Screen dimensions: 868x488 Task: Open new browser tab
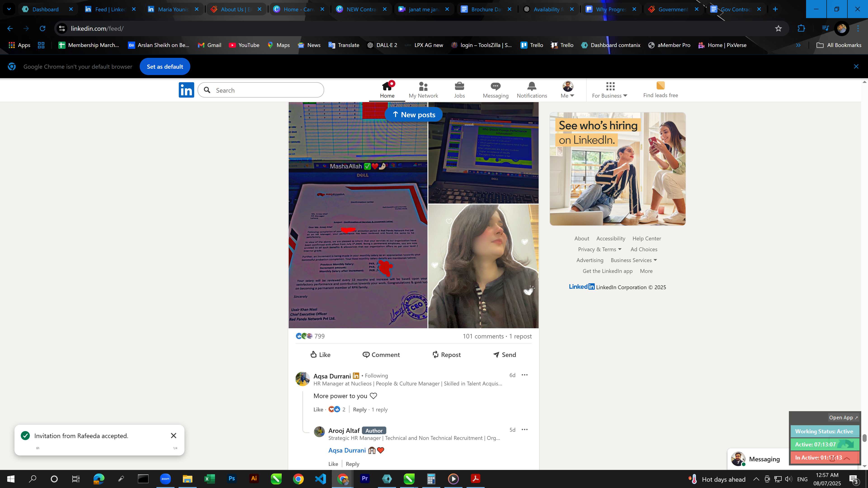point(775,9)
